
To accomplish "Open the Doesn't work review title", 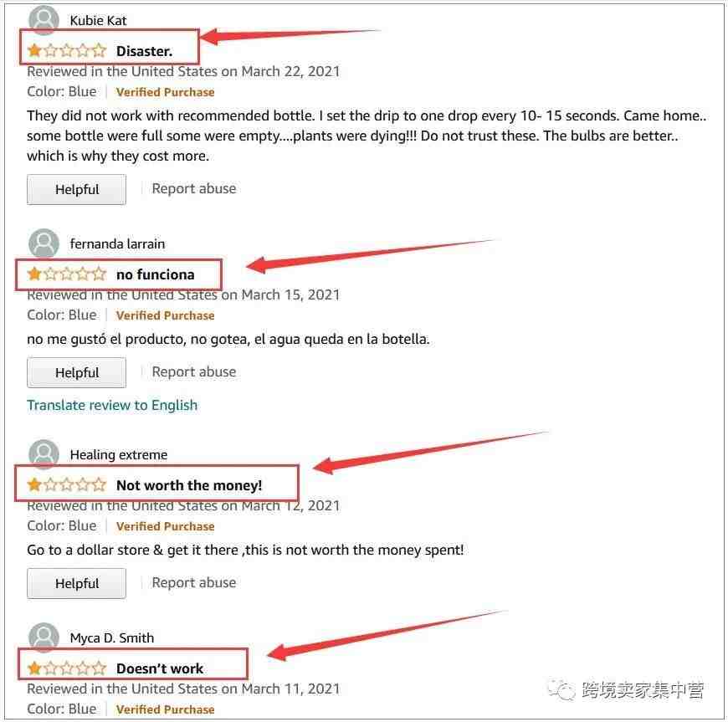I will point(160,668).
